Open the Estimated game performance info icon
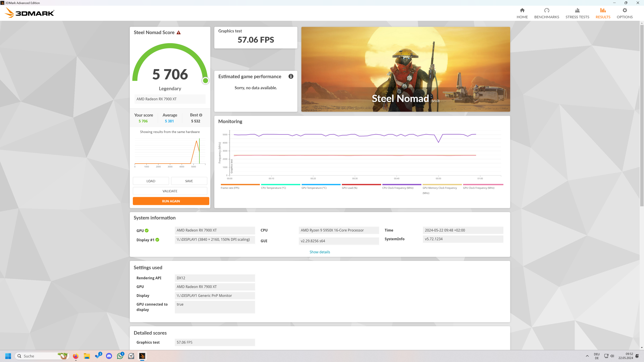 pyautogui.click(x=291, y=76)
